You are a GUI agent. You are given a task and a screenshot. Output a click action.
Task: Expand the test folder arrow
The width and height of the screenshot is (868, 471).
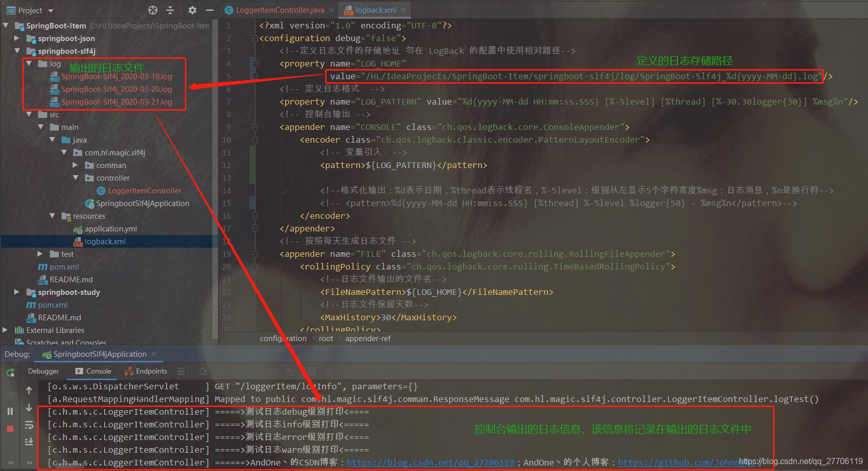point(40,254)
